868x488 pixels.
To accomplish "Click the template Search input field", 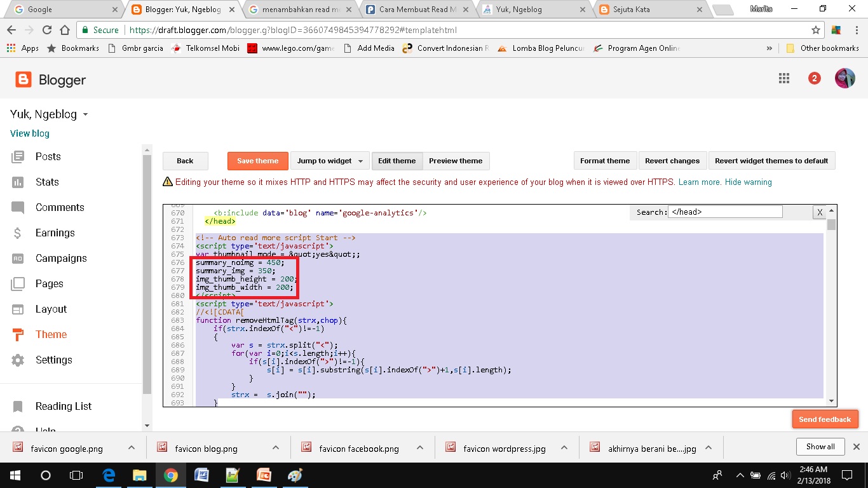I will (725, 212).
